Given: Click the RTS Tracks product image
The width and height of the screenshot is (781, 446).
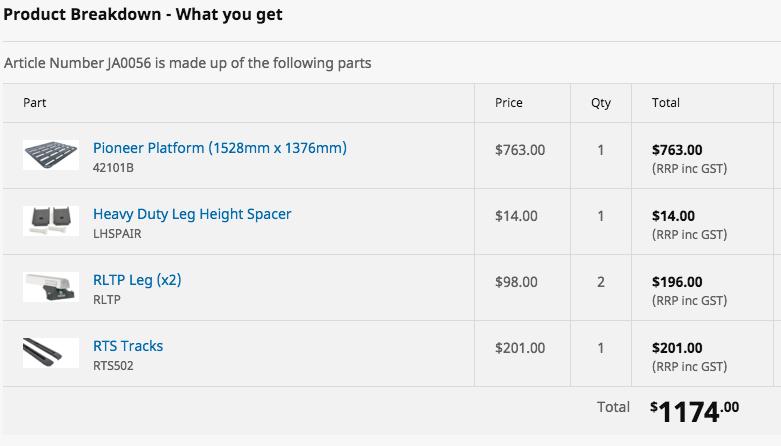Looking at the screenshot, I should 51,352.
